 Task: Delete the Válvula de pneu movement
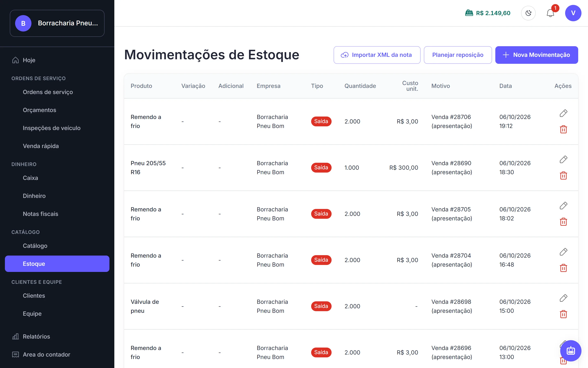pyautogui.click(x=563, y=314)
